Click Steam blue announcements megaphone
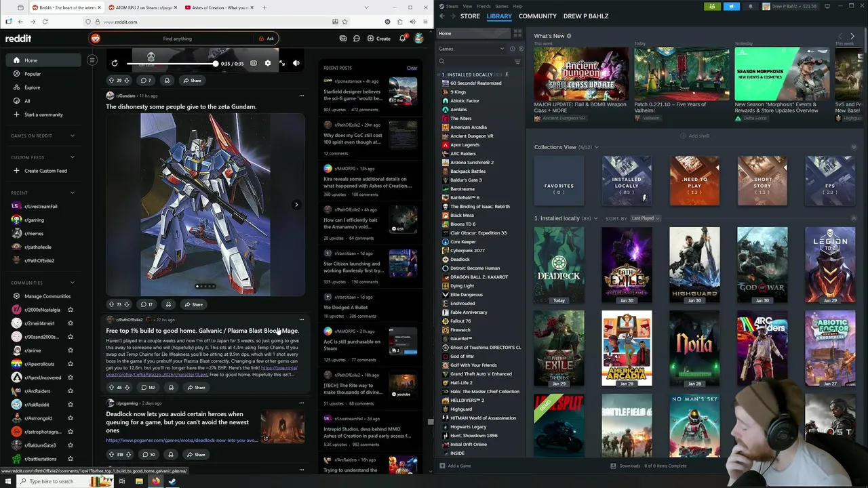Image resolution: width=868 pixels, height=488 pixels. [731, 6]
